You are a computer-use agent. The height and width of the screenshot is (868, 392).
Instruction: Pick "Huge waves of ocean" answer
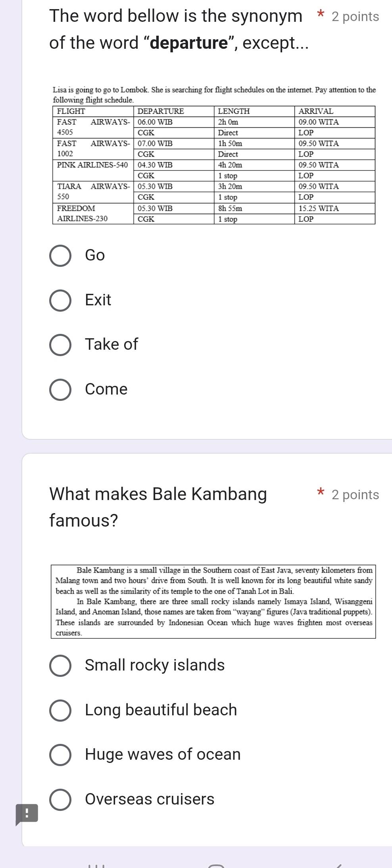[60, 755]
